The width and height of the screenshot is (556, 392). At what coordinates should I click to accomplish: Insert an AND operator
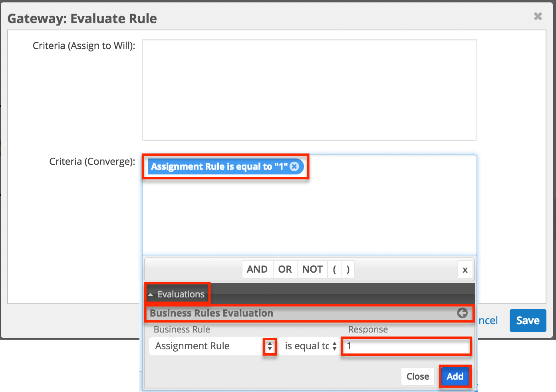(257, 269)
